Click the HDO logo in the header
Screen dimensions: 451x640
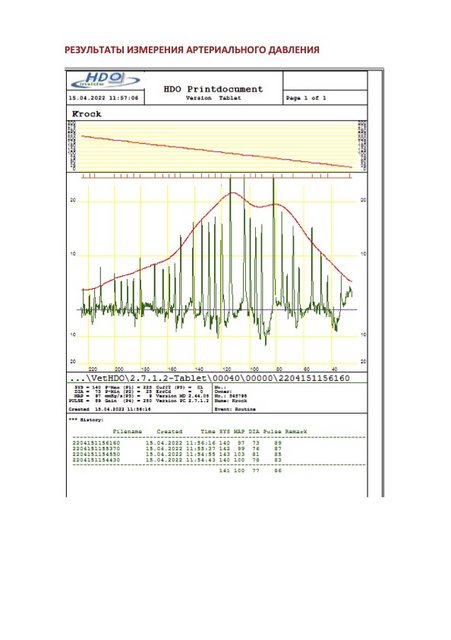(x=105, y=81)
